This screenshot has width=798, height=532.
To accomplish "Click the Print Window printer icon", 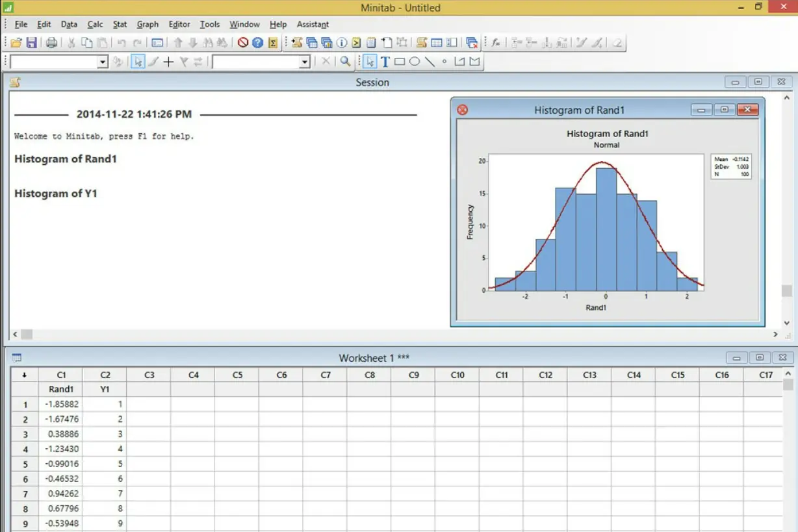I will click(51, 43).
